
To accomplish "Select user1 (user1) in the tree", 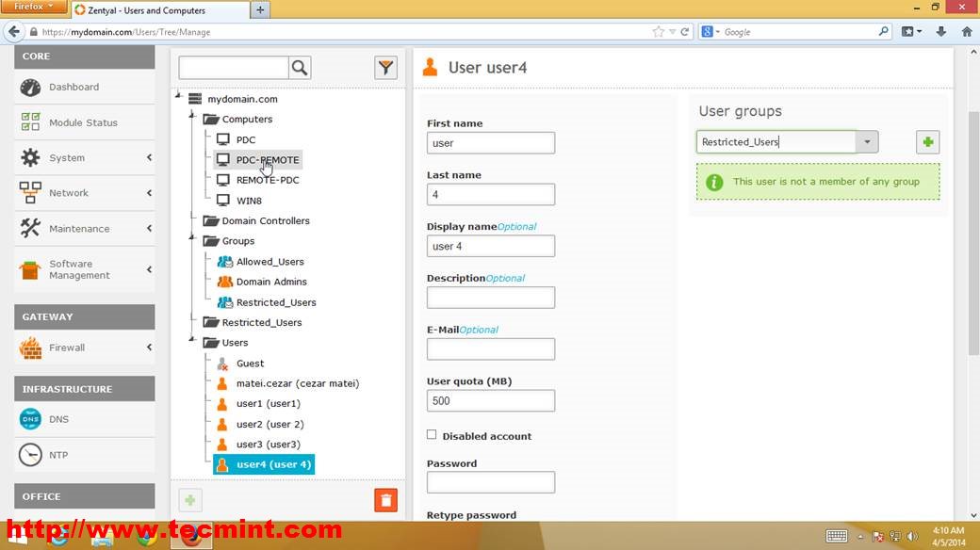I will pyautogui.click(x=269, y=404).
